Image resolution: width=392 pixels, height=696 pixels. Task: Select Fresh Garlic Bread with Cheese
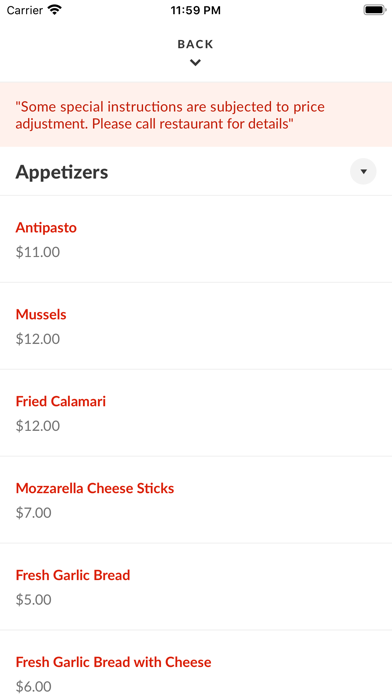pos(196,664)
